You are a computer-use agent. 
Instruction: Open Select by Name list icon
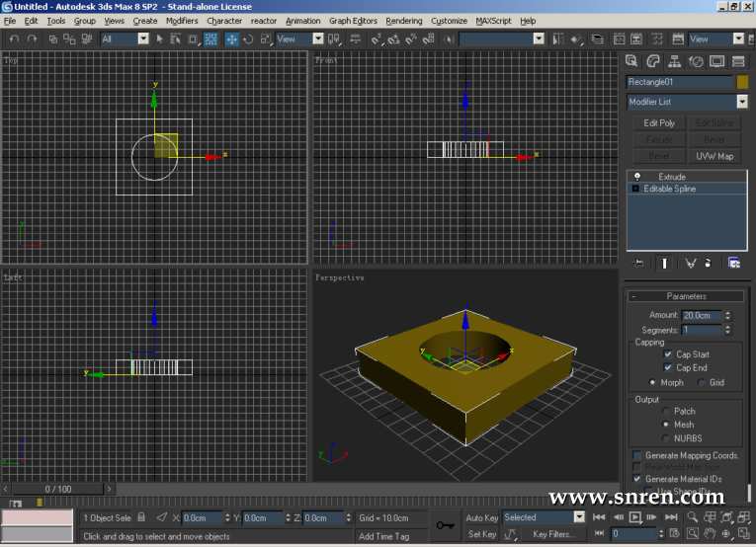[176, 39]
